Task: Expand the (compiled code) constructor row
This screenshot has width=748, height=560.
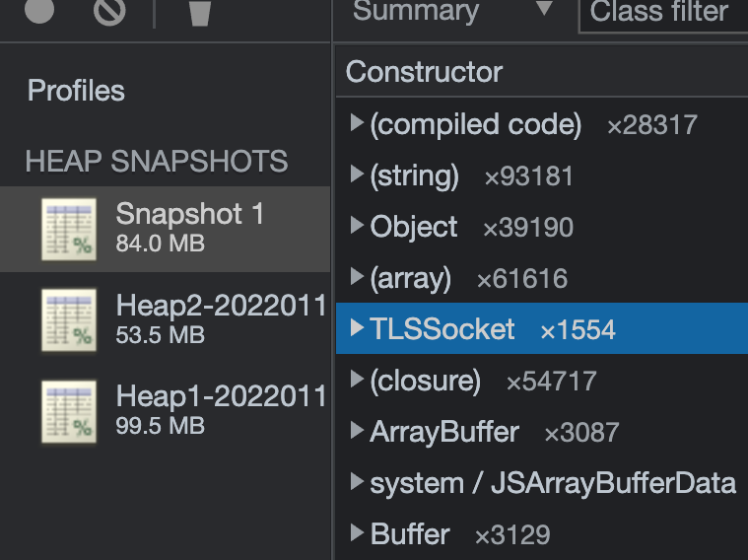Action: [358, 124]
